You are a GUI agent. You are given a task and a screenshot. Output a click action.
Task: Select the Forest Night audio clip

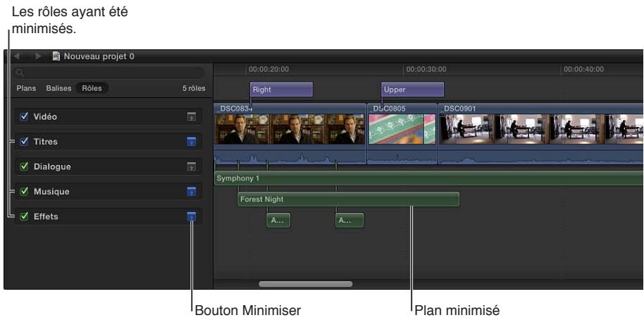pyautogui.click(x=348, y=199)
